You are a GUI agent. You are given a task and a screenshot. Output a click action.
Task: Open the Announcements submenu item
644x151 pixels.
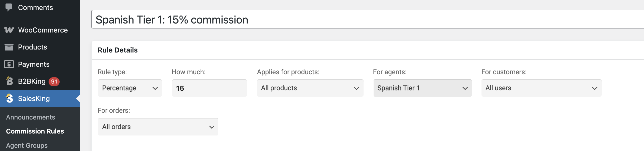tap(31, 117)
